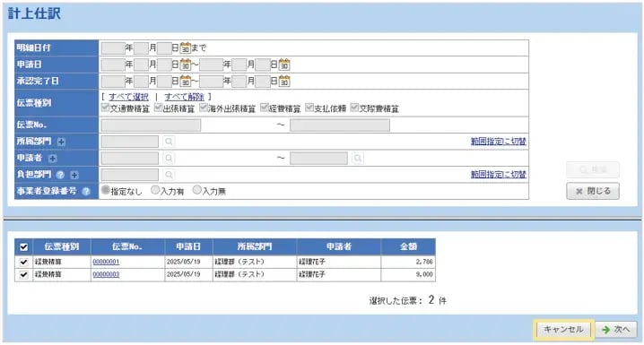Click 金額 column header in table
The width and height of the screenshot is (644, 345).
pyautogui.click(x=408, y=246)
